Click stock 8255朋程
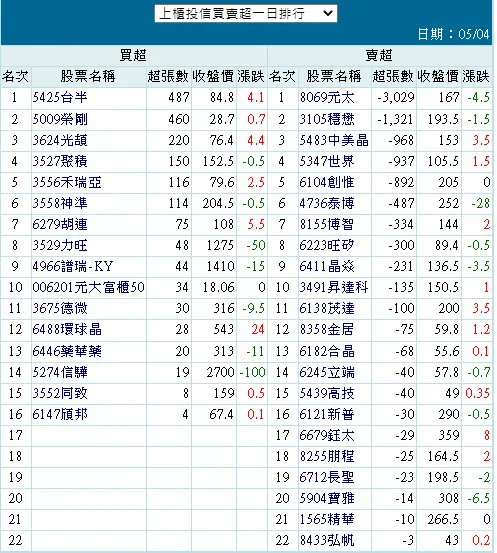 [327, 456]
